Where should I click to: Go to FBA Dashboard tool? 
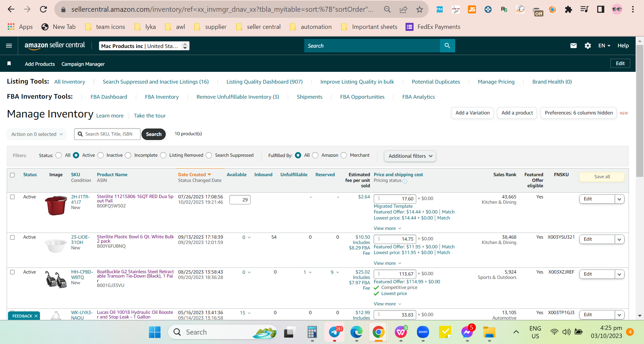(109, 97)
